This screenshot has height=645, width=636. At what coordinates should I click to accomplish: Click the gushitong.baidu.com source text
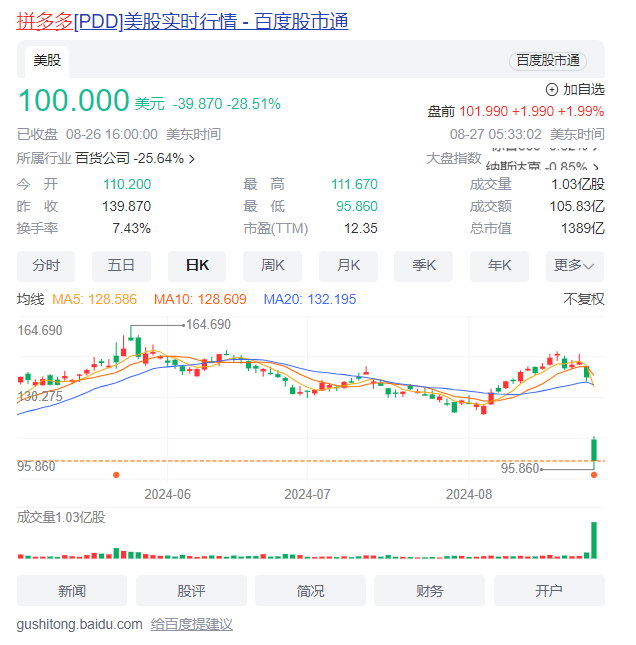point(79,624)
